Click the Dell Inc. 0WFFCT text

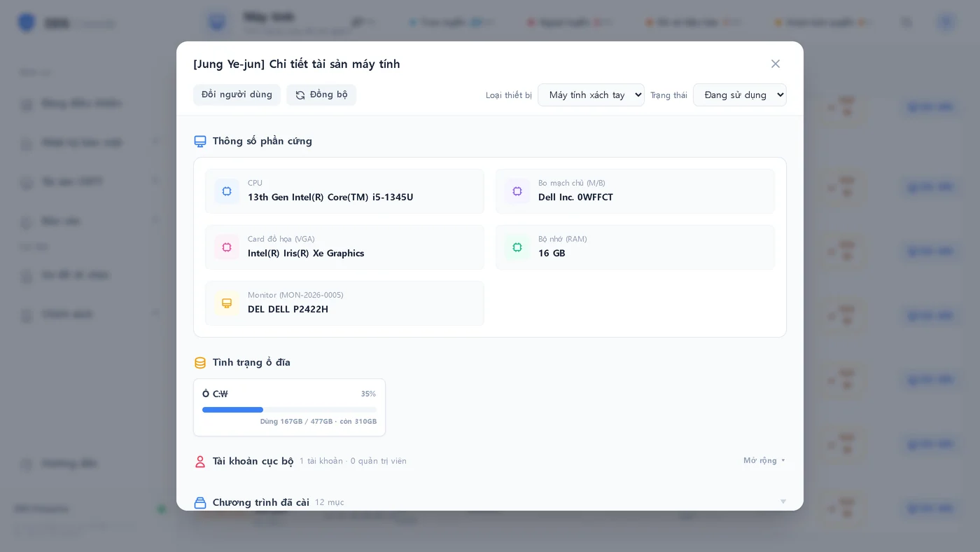pos(575,198)
